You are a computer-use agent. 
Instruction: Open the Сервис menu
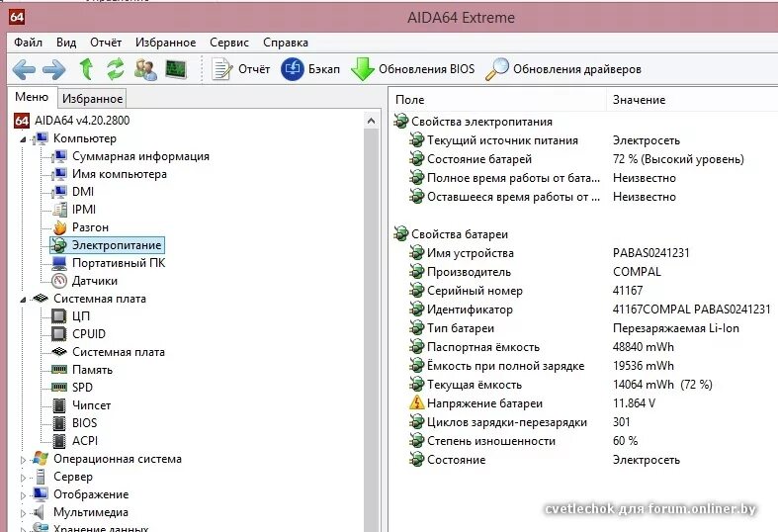click(x=229, y=43)
